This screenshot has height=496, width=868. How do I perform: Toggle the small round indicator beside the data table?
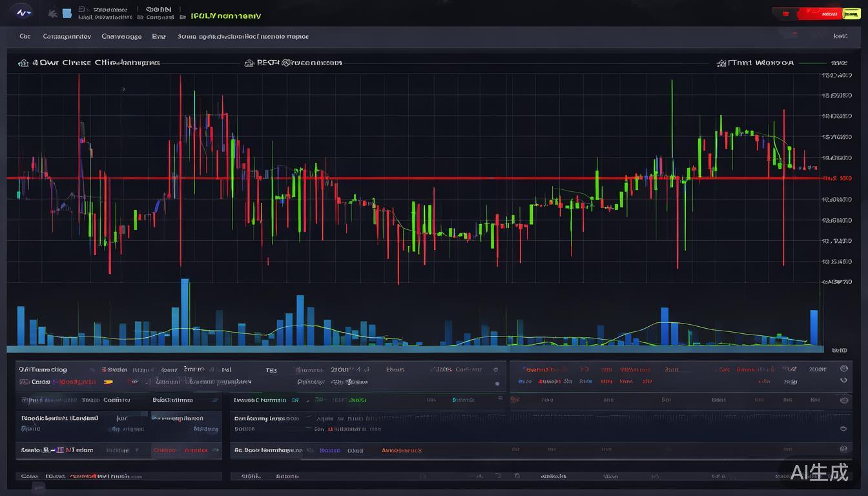coord(497,382)
